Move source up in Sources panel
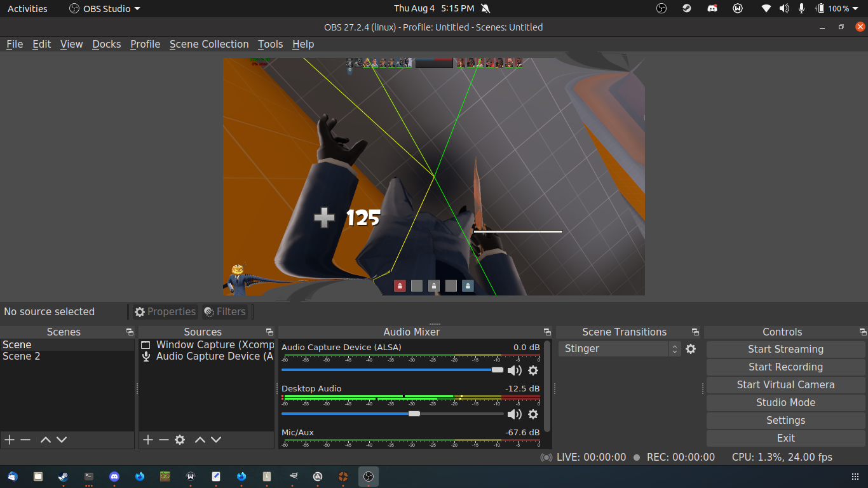Screen dimensions: 868x488 [x=200, y=440]
